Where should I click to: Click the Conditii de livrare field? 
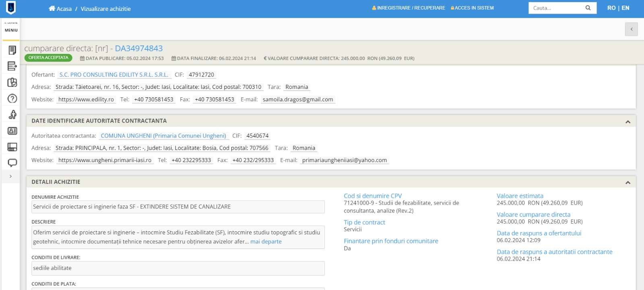[x=178, y=268]
